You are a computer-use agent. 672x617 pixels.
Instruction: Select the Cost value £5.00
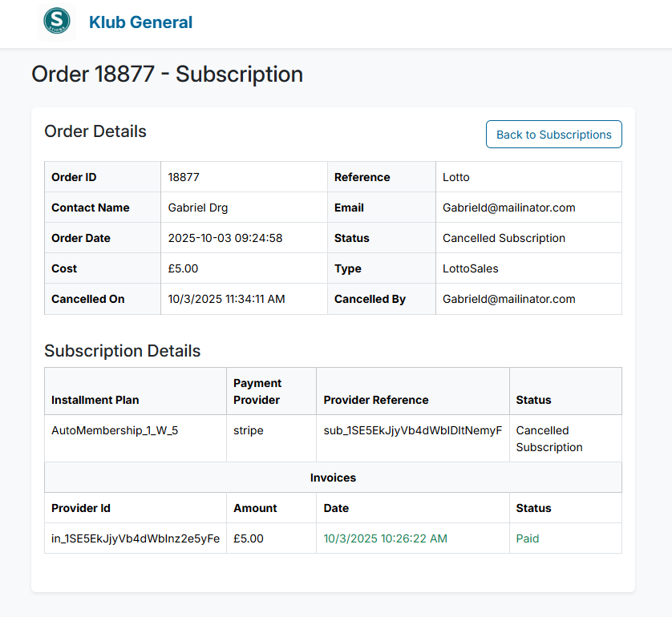click(x=183, y=268)
